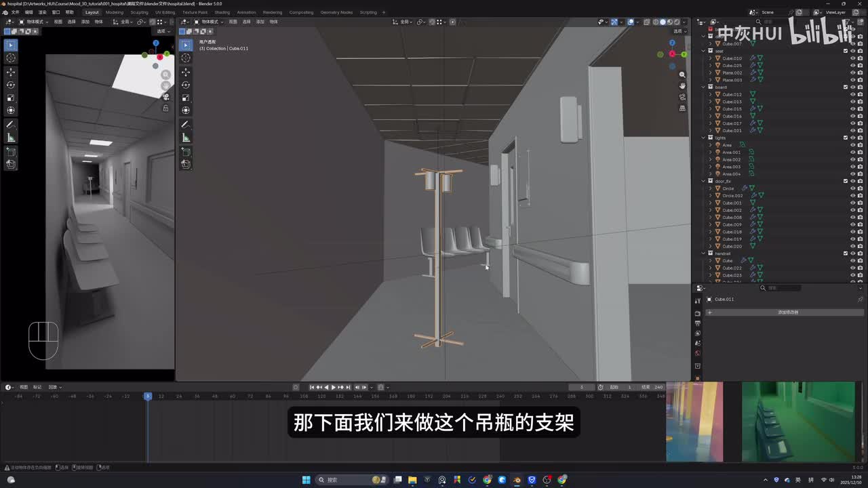This screenshot has height=488, width=868.
Task: Open the Render properties tab icon
Action: coord(698,314)
